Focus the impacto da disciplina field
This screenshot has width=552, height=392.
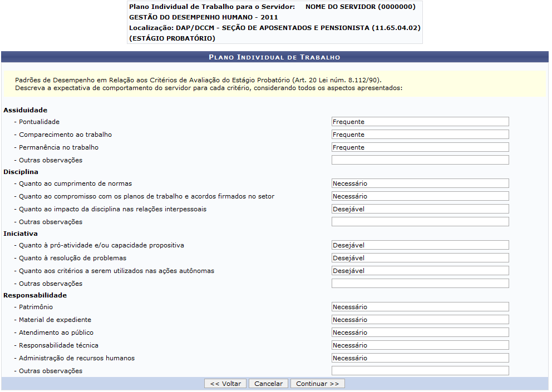[420, 209]
